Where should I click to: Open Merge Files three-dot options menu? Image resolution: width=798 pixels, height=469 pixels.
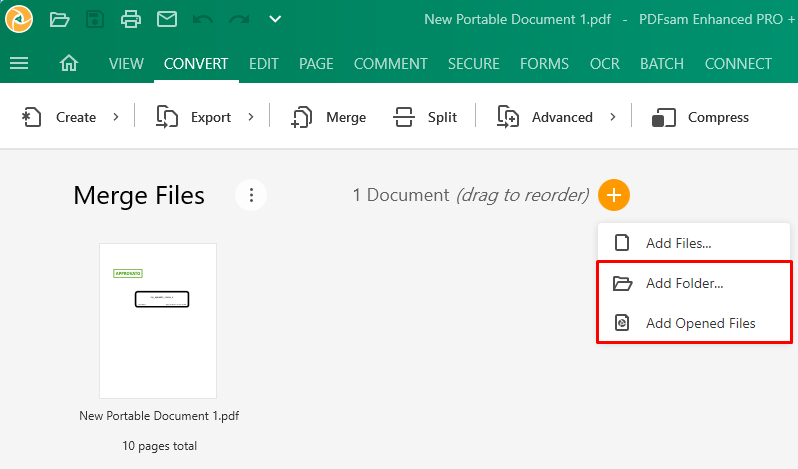tap(251, 195)
